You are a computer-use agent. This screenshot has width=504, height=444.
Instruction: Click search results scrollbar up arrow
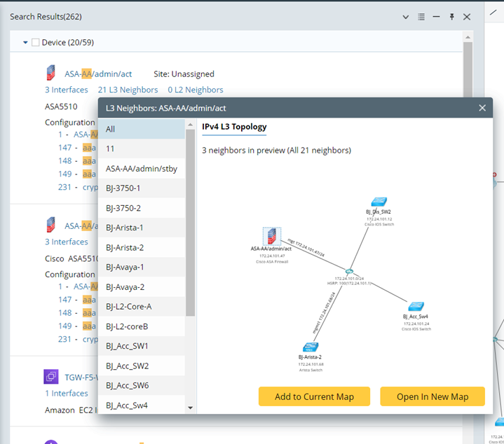468,38
